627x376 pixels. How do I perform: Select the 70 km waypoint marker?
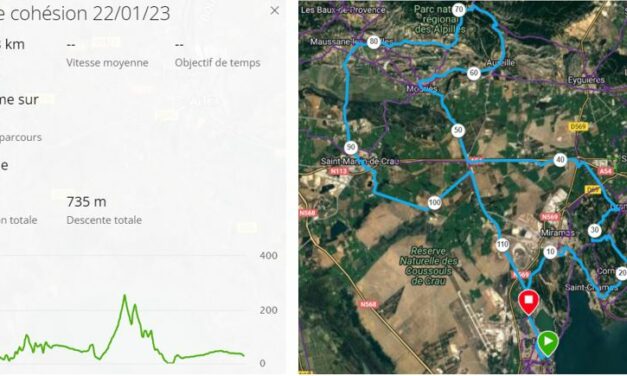tap(459, 9)
